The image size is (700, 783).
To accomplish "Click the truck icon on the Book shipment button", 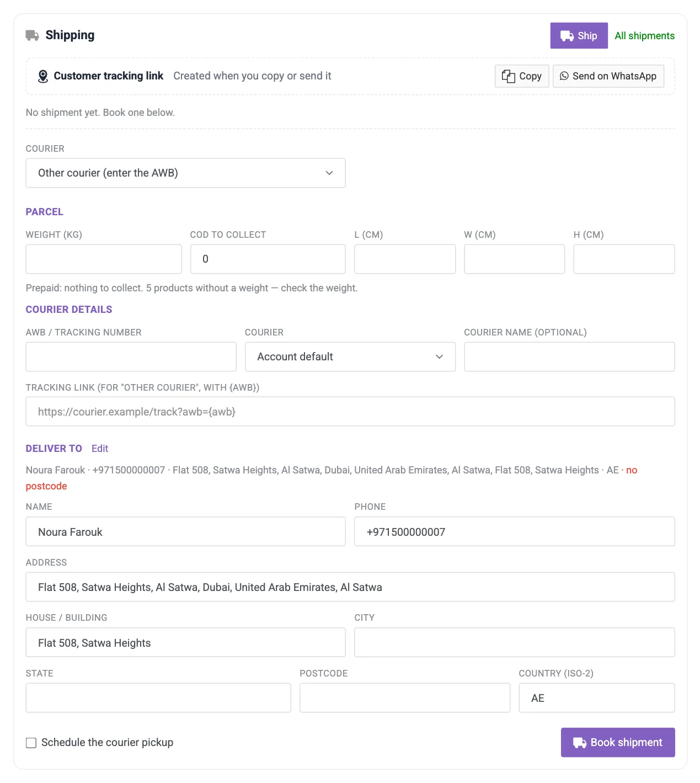I will click(580, 743).
